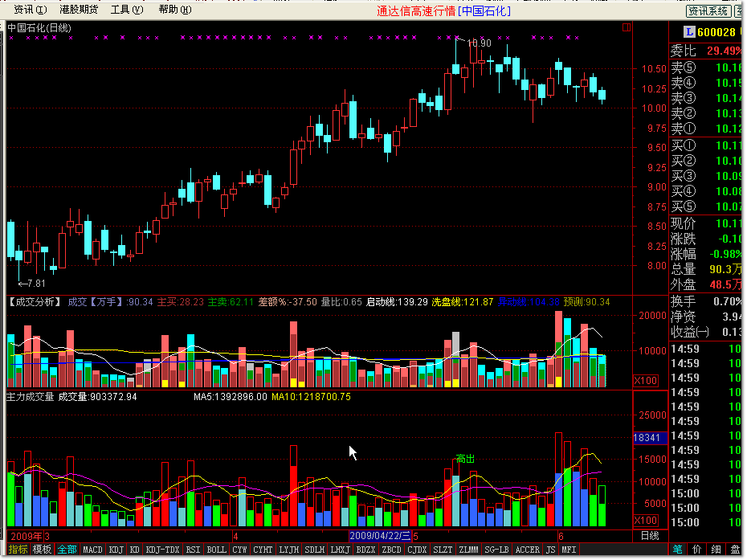Viewport: 747px width, 560px height.
Task: Click the 买③ bid row
Action: coord(706,176)
